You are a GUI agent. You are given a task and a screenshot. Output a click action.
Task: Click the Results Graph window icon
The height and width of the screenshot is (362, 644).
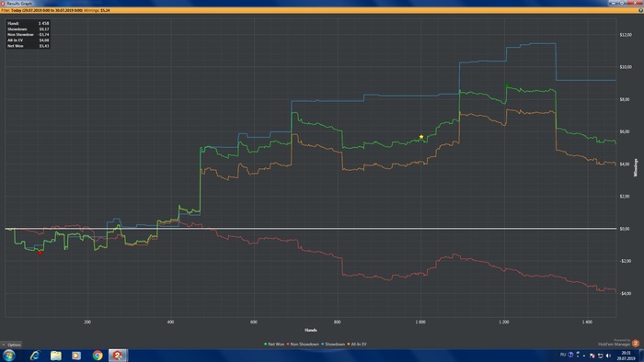pyautogui.click(x=3, y=3)
